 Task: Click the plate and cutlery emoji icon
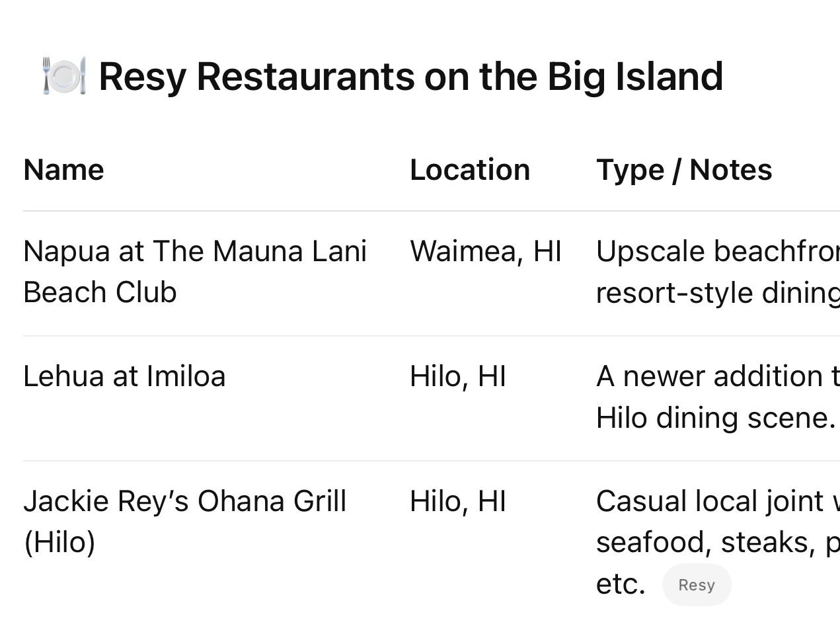(63, 76)
